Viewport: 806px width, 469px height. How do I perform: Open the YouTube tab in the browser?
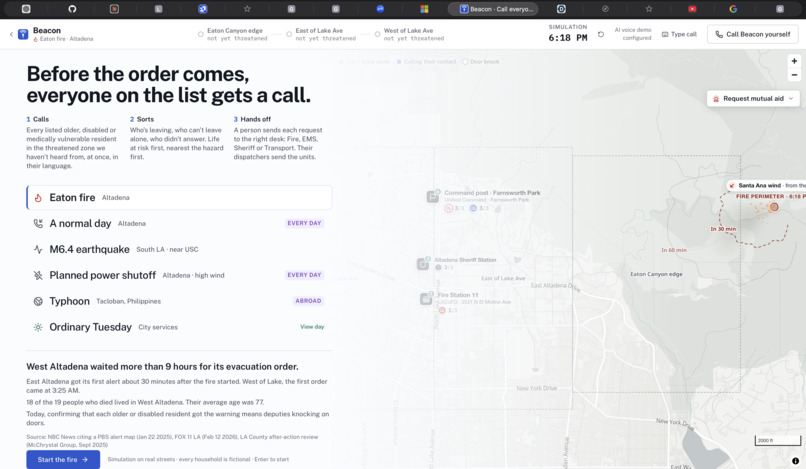(692, 9)
